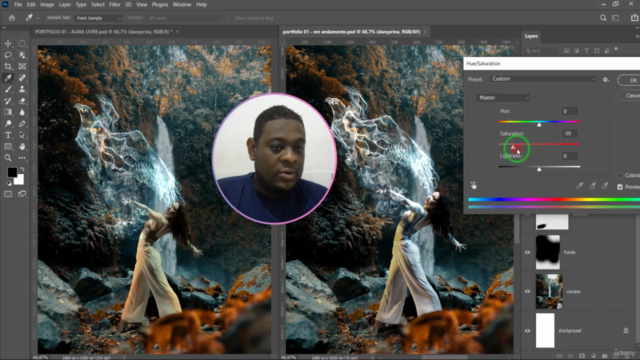This screenshot has height=360, width=640.
Task: Click Cancel in Hue/Saturation dialog
Action: click(629, 96)
